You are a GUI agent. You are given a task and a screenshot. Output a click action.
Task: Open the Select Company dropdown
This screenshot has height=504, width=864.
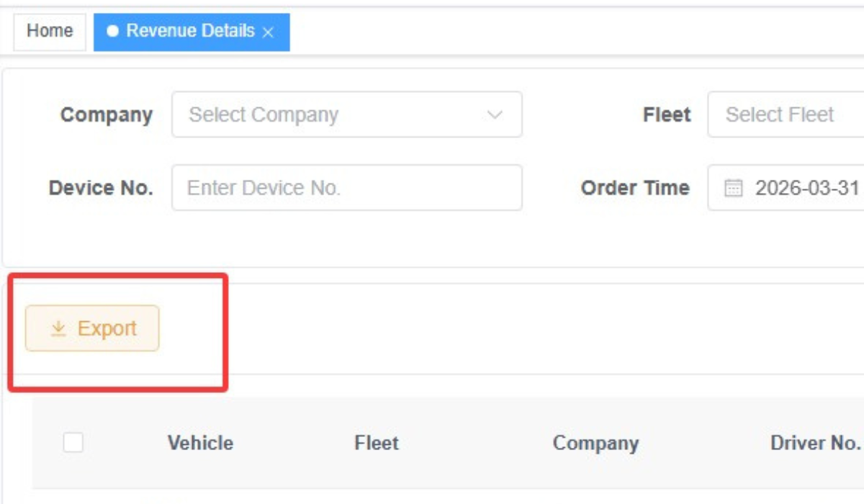point(346,114)
